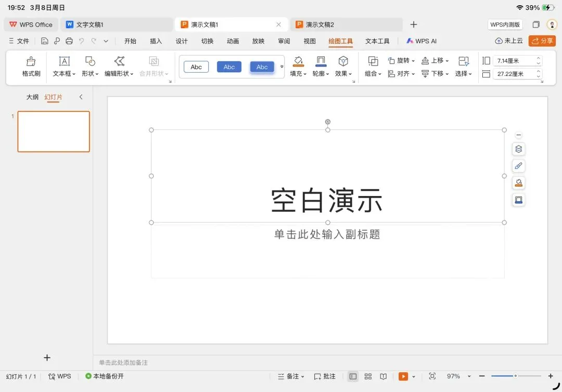Collapse the floating side toolbar with minus

[x=519, y=135]
